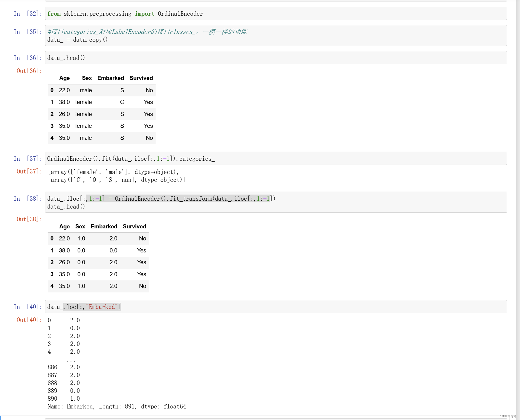Click the In [35] prompt
Viewport: 520px width, 420px height.
click(x=28, y=32)
